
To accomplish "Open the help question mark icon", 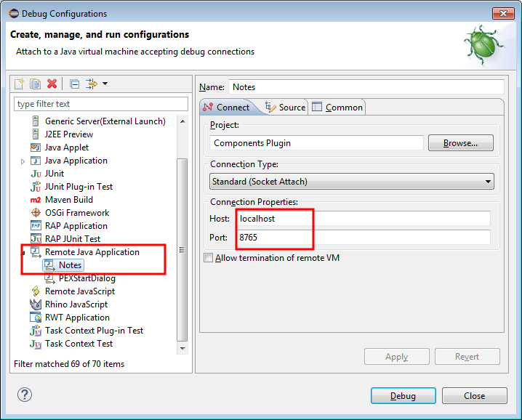I will click(25, 395).
